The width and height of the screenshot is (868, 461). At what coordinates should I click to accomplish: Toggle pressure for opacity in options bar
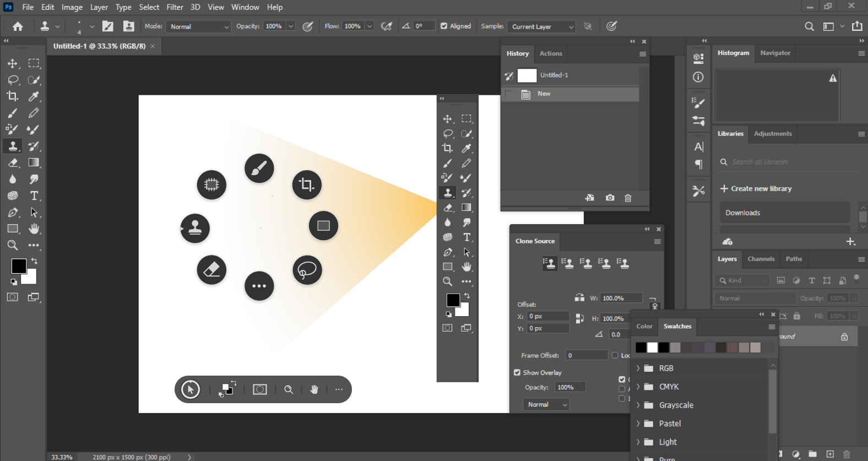[x=308, y=26]
